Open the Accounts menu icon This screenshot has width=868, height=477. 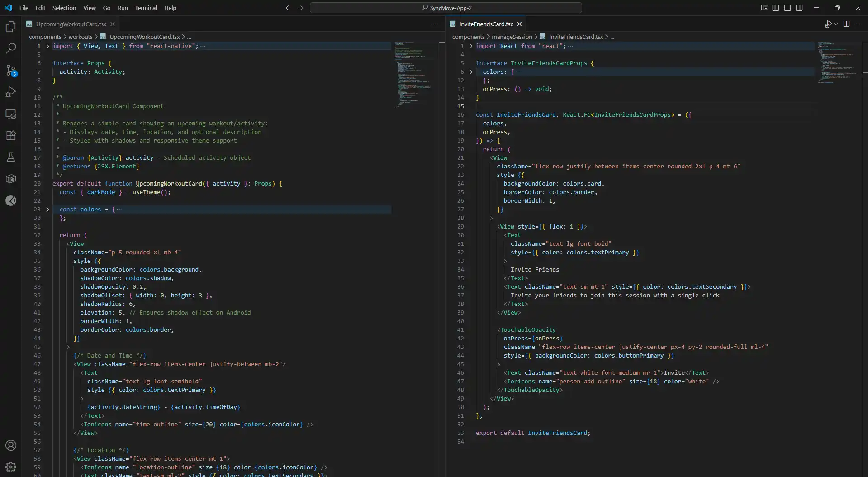point(11,445)
